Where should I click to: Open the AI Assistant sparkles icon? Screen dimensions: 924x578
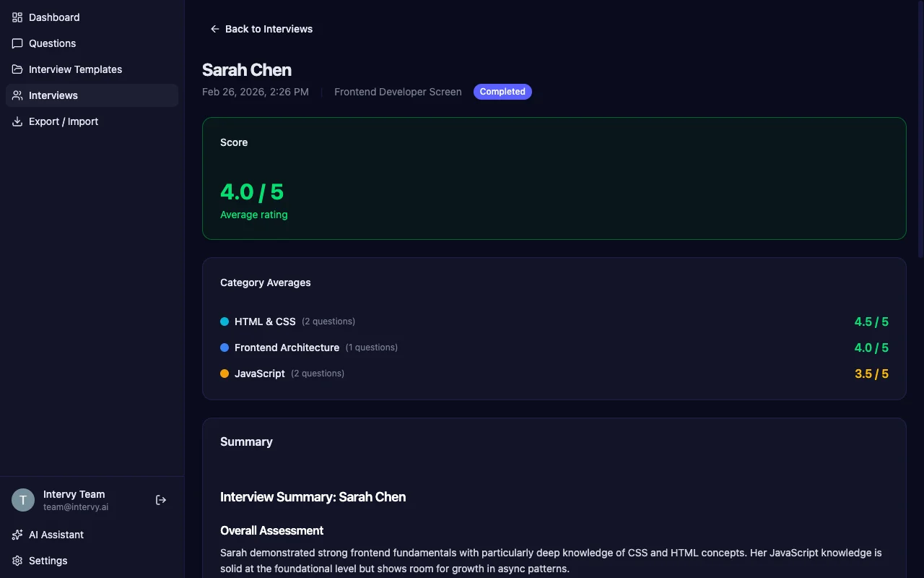[17, 535]
